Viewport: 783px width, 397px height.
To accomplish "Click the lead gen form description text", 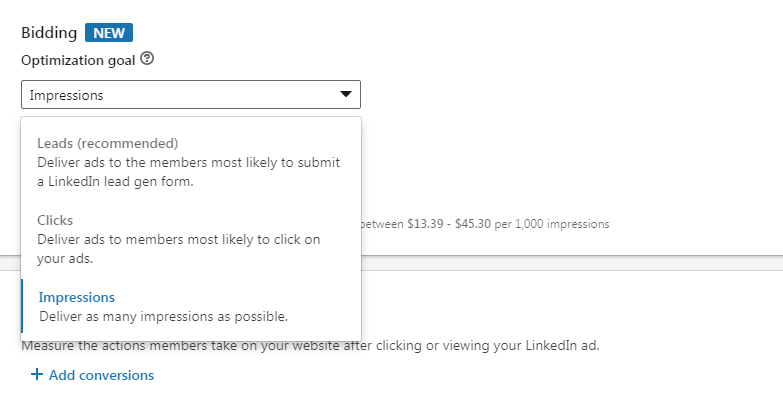I will click(189, 172).
